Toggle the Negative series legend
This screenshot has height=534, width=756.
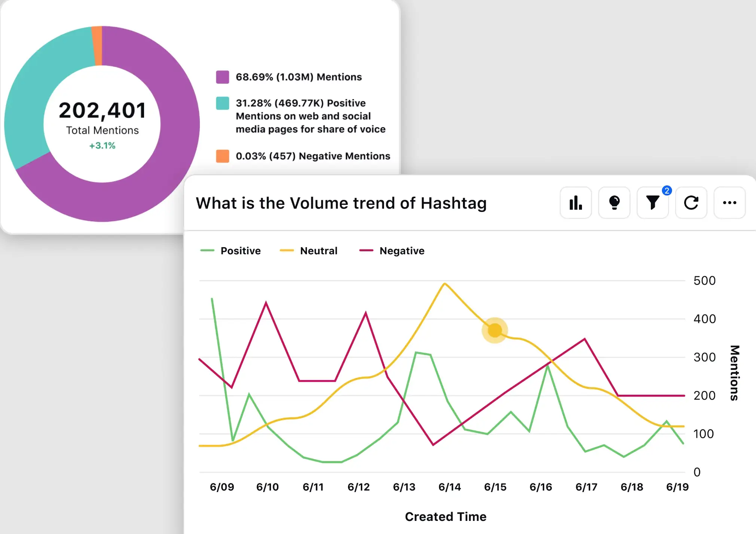402,251
